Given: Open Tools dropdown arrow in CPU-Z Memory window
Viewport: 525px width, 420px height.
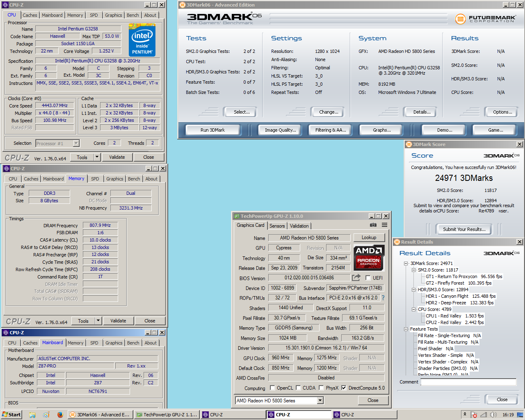Looking at the screenshot, I should [98, 321].
